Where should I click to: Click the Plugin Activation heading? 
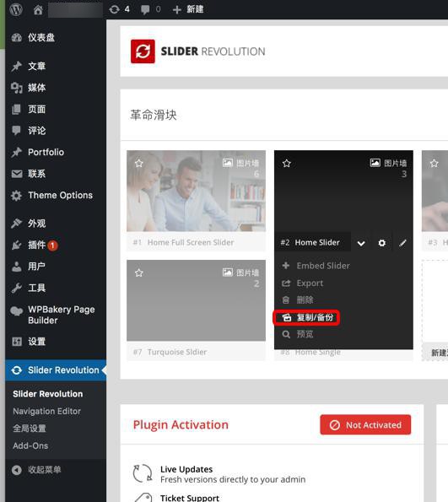pyautogui.click(x=181, y=425)
